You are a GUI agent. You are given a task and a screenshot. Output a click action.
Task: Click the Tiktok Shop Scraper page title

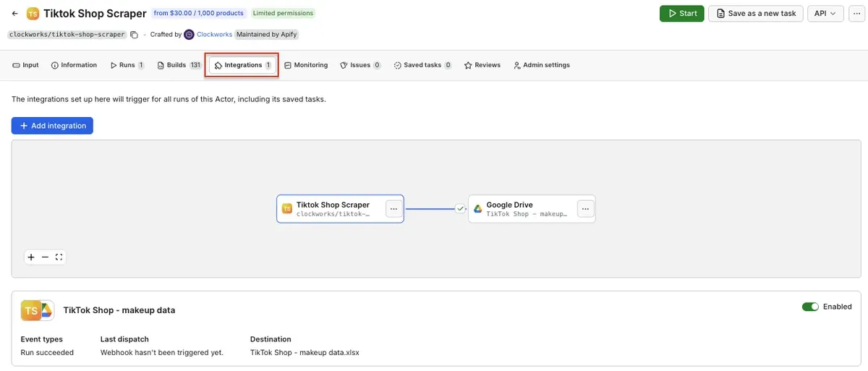click(x=95, y=13)
